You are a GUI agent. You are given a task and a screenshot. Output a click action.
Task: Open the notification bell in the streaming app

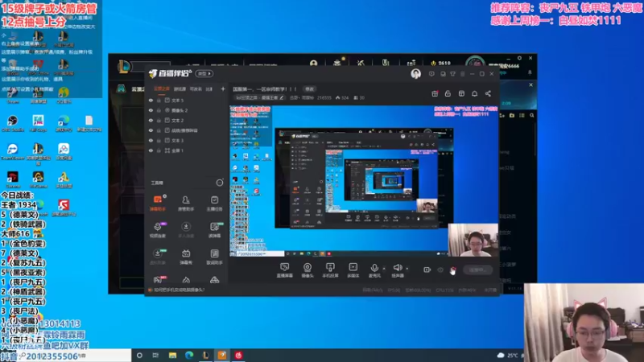point(475,93)
